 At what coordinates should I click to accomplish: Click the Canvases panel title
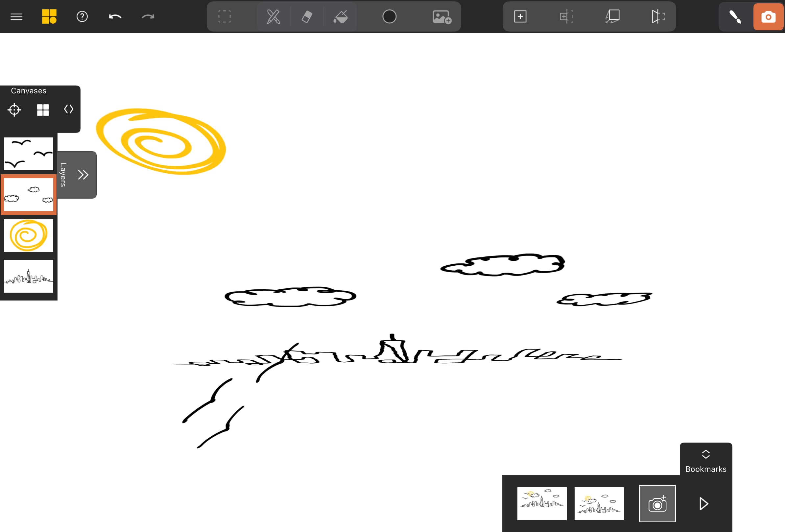point(28,91)
